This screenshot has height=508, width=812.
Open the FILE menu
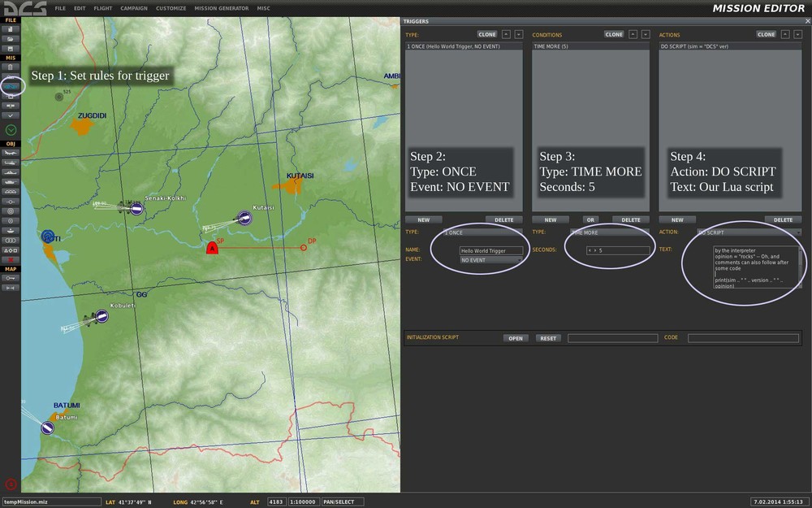(x=60, y=8)
